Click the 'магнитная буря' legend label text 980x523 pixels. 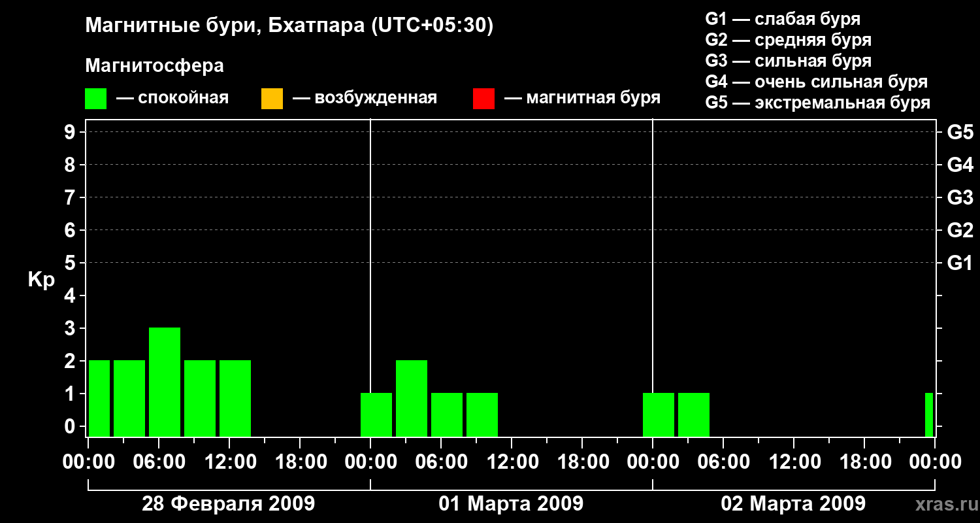pos(593,98)
